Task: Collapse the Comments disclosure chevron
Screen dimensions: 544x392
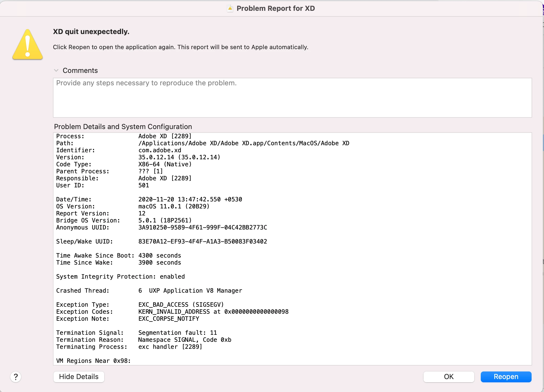Action: 56,70
